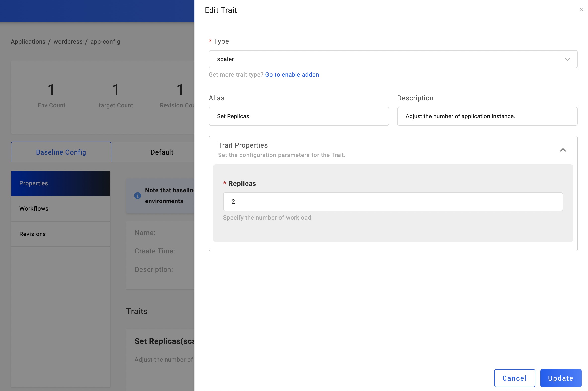Edit the Alias field showing Set Replicas
588x391 pixels.
pos(299,116)
